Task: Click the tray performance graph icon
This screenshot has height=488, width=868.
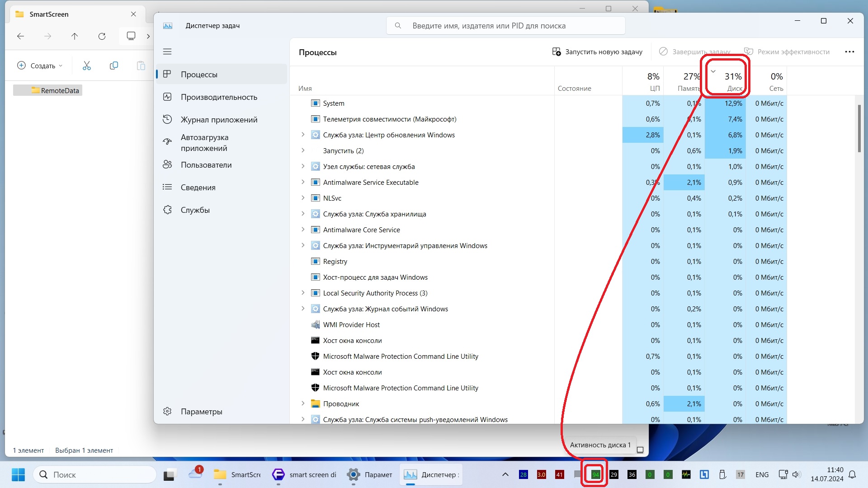Action: coord(686,474)
